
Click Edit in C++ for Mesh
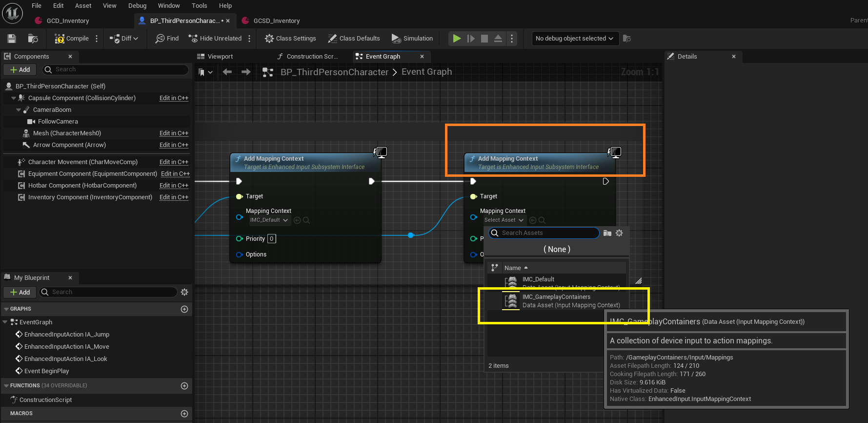pyautogui.click(x=174, y=133)
